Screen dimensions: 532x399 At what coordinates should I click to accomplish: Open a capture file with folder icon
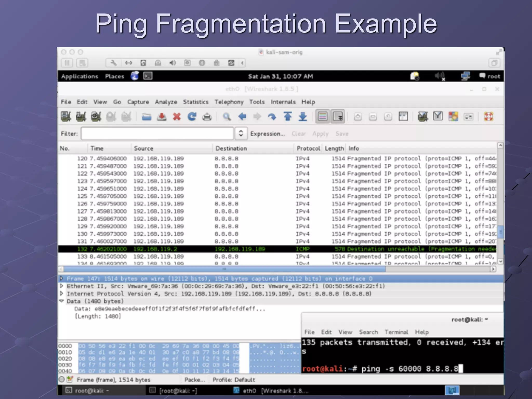[x=147, y=117]
